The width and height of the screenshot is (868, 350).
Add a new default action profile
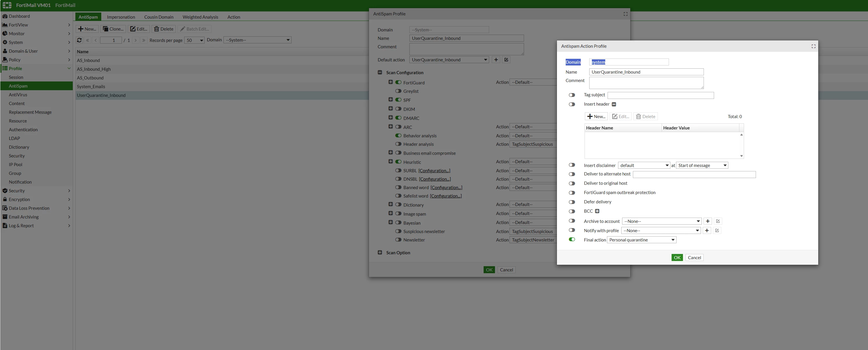coord(496,60)
